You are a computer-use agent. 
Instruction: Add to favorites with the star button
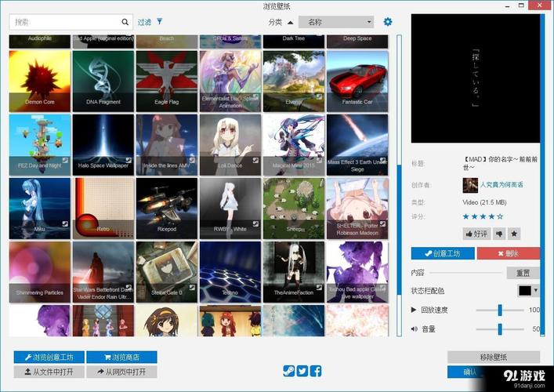tap(514, 234)
